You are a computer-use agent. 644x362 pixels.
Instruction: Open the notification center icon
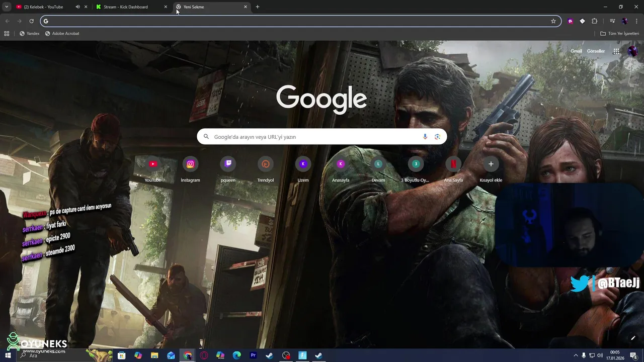point(633,355)
